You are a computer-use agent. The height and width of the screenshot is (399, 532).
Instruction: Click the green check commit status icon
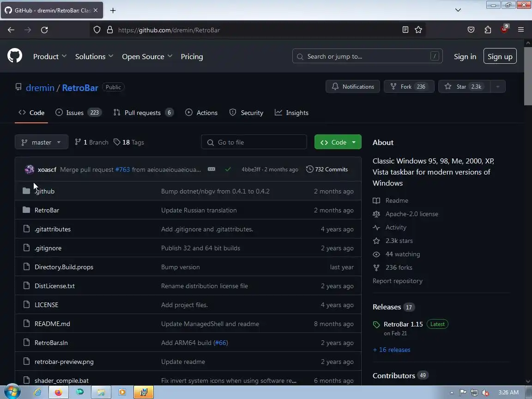click(228, 169)
